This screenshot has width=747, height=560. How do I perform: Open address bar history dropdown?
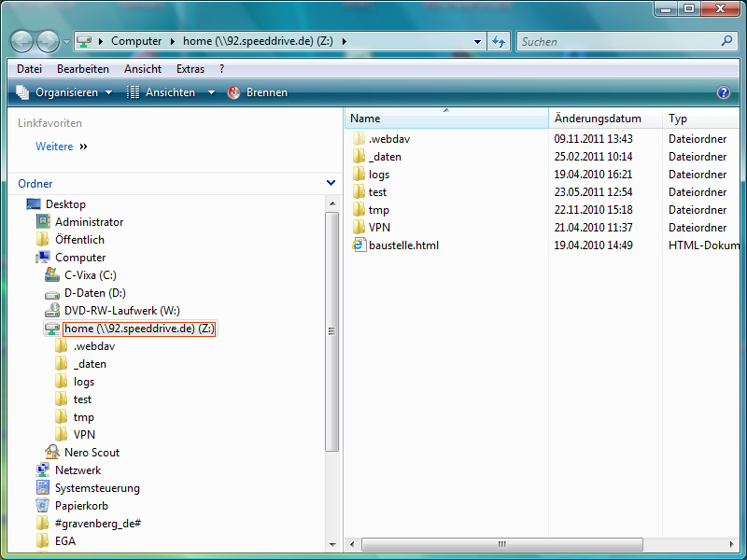[x=477, y=41]
